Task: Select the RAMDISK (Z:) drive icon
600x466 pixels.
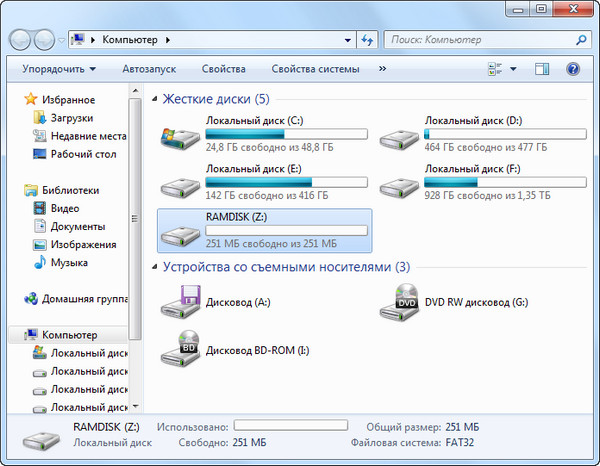Action: (x=180, y=232)
